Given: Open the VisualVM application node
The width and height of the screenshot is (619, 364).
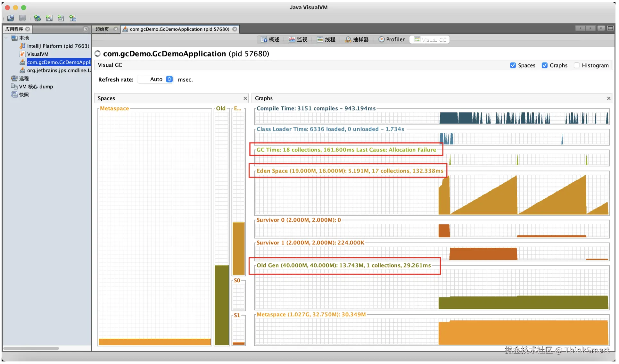Looking at the screenshot, I should (x=37, y=54).
